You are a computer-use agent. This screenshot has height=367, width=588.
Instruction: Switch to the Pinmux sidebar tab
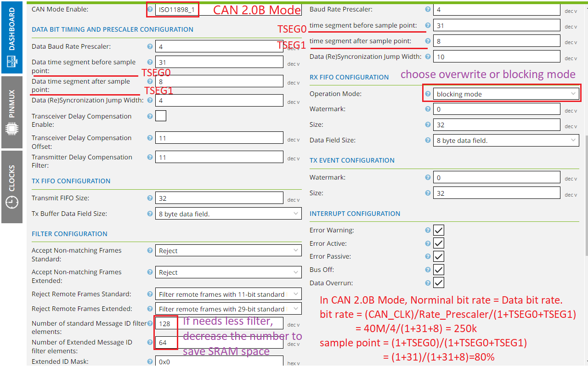click(x=11, y=113)
